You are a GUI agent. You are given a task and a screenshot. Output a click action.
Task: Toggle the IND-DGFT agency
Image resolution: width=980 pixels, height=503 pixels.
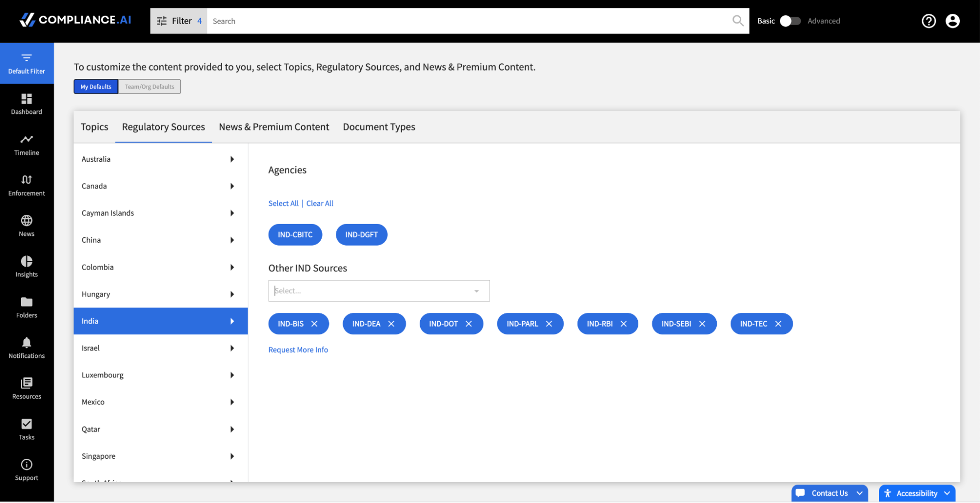[361, 235]
